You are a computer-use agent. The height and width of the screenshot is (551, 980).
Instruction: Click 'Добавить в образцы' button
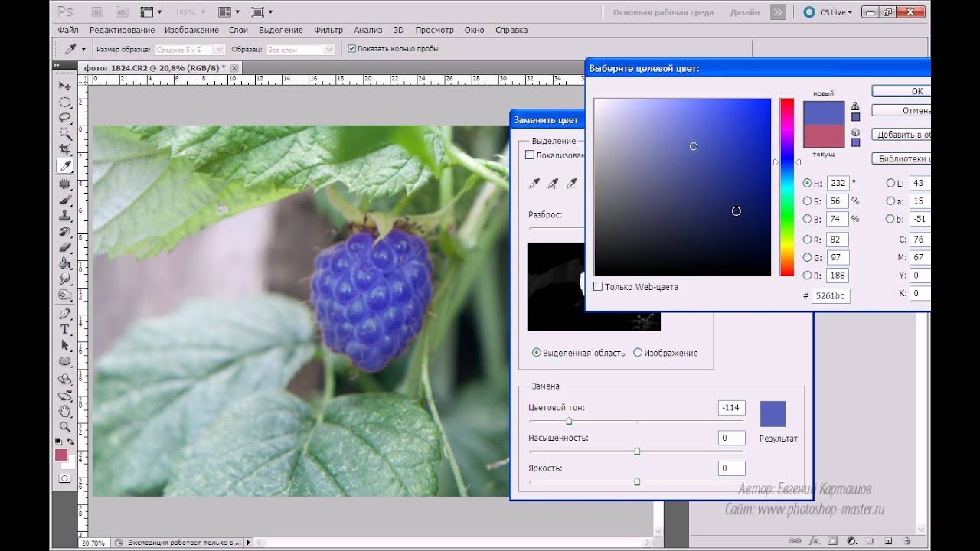coord(901,135)
